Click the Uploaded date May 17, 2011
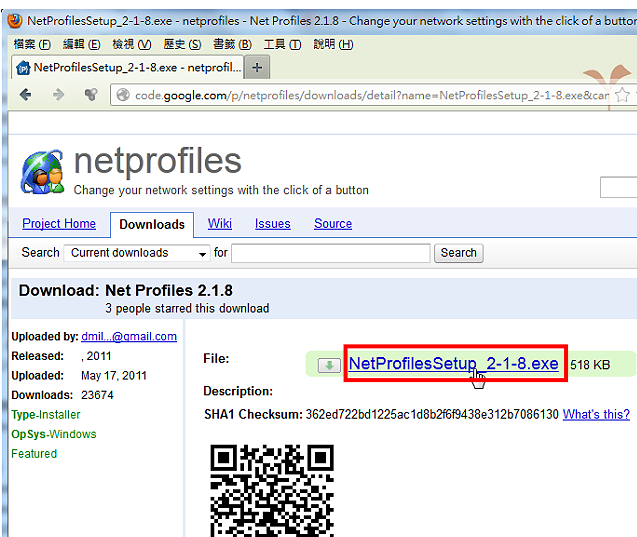The image size is (637, 537). pyautogui.click(x=114, y=375)
